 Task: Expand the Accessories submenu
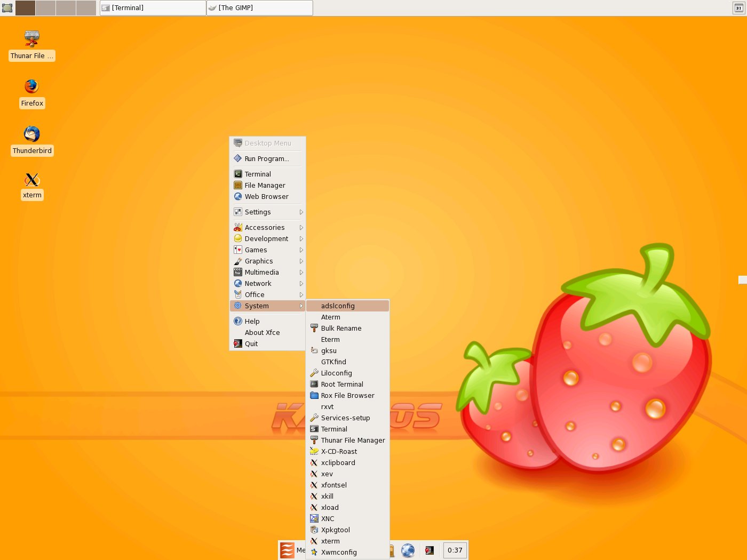[267, 228]
